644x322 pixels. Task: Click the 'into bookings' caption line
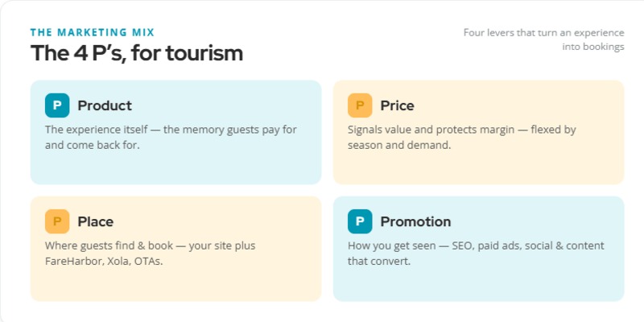593,47
